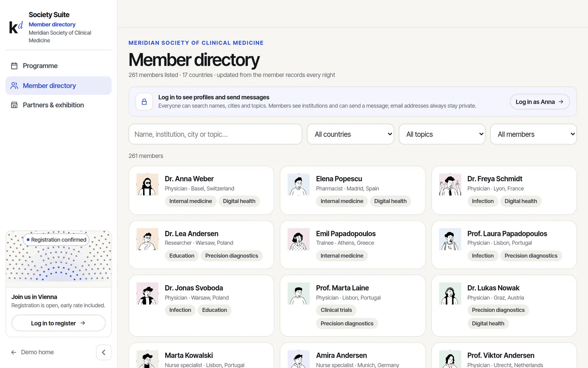588x368 pixels.
Task: Click Log in to register
Action: coord(58,323)
